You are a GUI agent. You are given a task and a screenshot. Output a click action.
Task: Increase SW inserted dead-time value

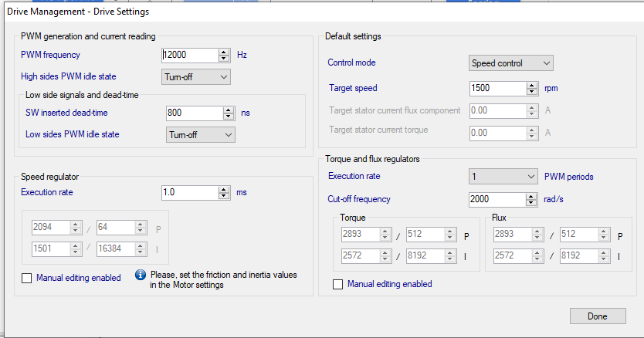click(229, 110)
